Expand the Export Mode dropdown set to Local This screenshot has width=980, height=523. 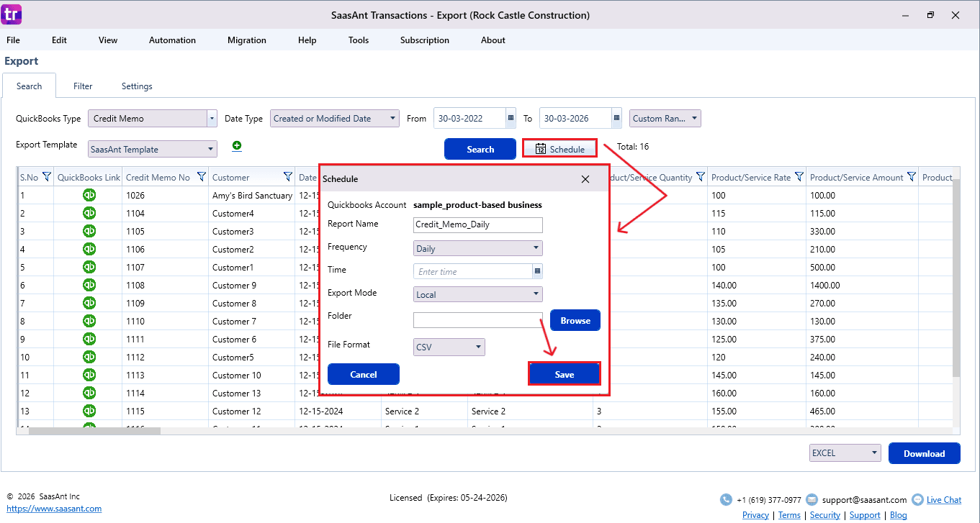pyautogui.click(x=477, y=294)
